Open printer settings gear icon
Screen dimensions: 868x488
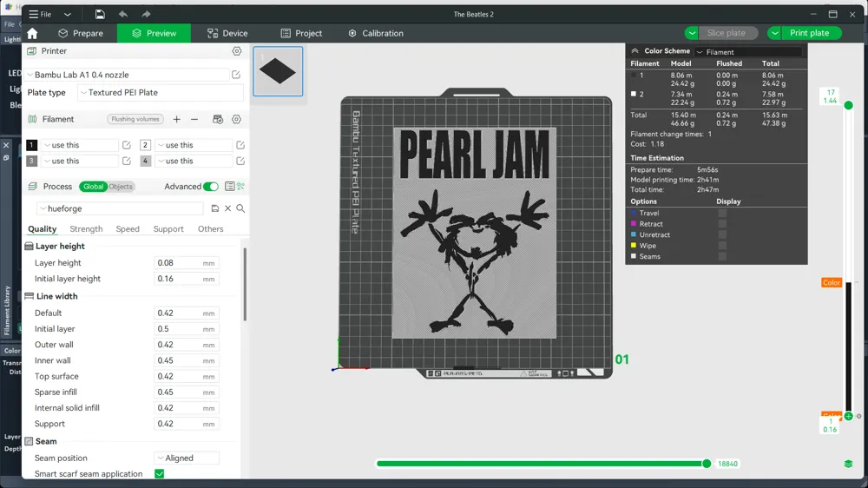coord(236,51)
